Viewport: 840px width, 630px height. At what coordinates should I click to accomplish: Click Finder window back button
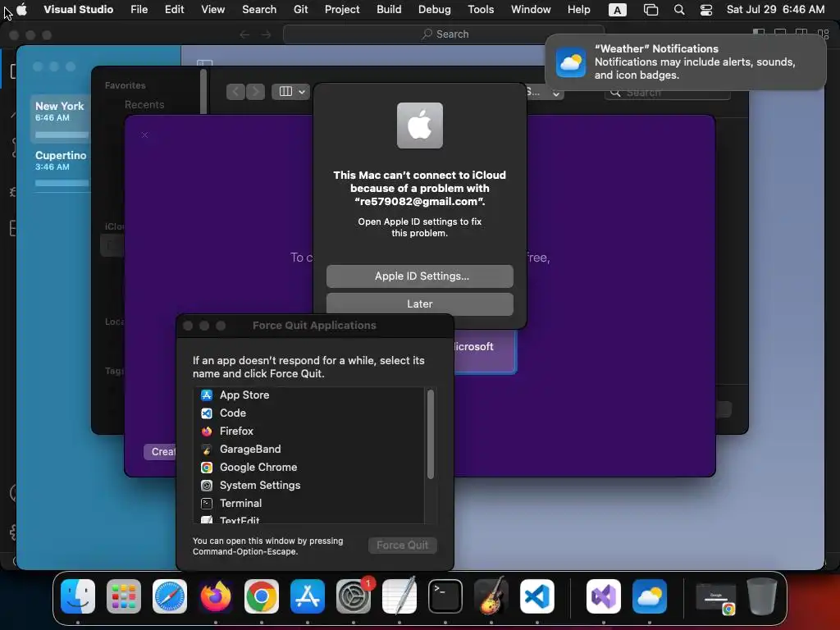235,92
